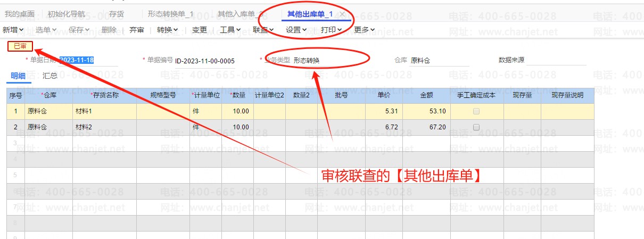Click the 已审 status stamp
Viewport: 644px width, 239px height.
(x=20, y=46)
